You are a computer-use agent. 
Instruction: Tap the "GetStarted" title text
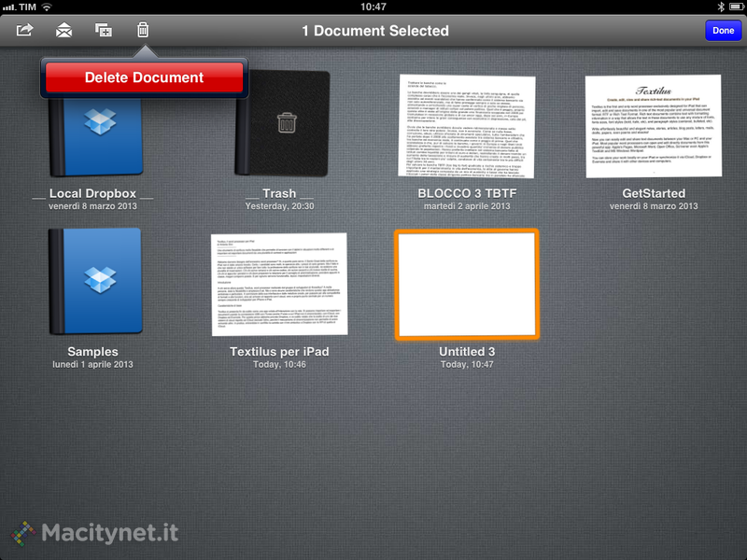654,193
